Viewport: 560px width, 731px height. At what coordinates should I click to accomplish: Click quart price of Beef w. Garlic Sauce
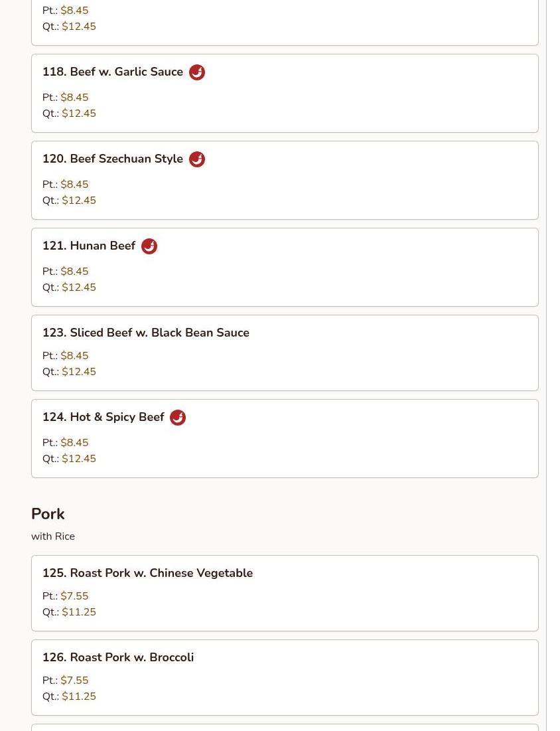click(x=79, y=114)
